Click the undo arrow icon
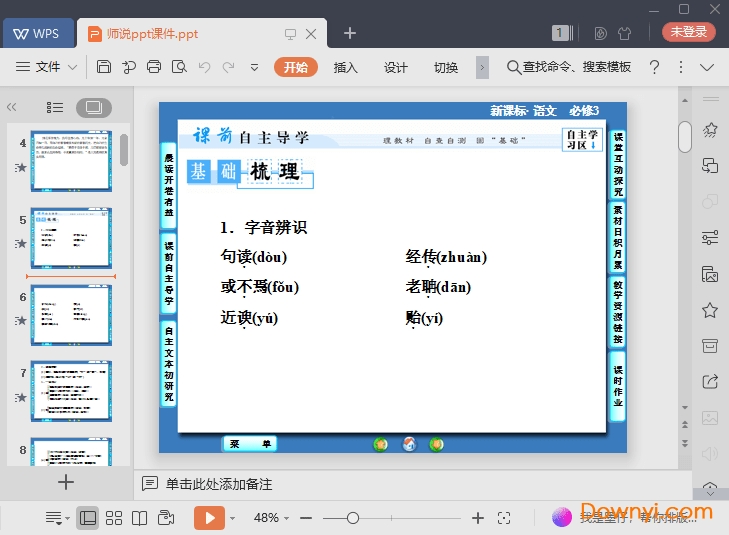 (x=204, y=67)
